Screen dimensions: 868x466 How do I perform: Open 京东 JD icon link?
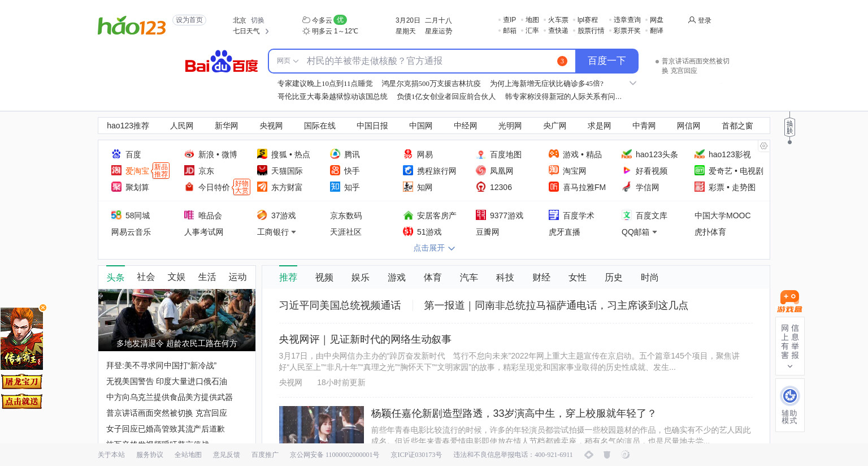pos(189,170)
